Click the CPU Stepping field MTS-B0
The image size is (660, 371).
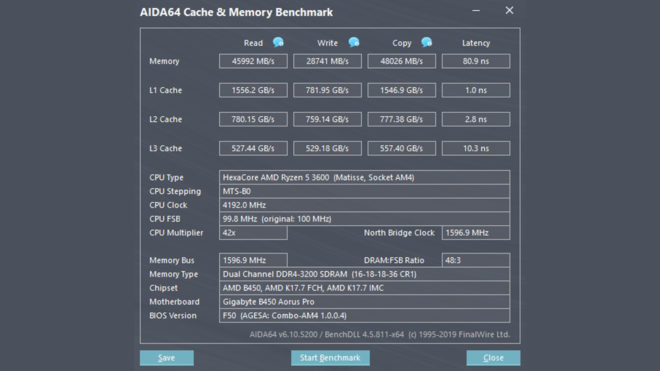(365, 191)
